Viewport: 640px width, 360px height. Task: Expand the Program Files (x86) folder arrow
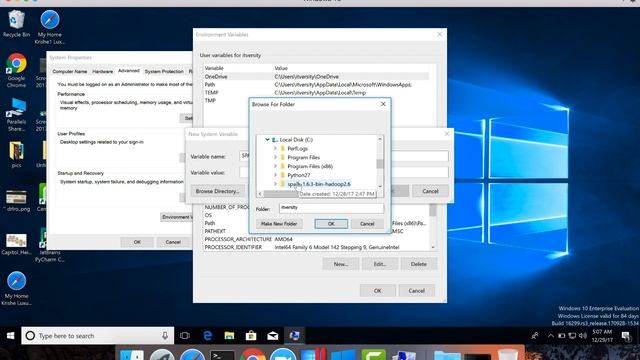tap(276, 167)
